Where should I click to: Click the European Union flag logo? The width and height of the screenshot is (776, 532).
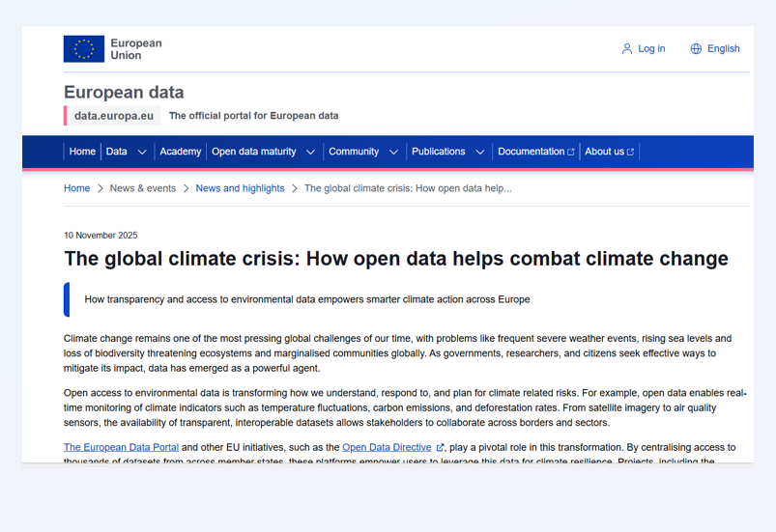click(84, 49)
